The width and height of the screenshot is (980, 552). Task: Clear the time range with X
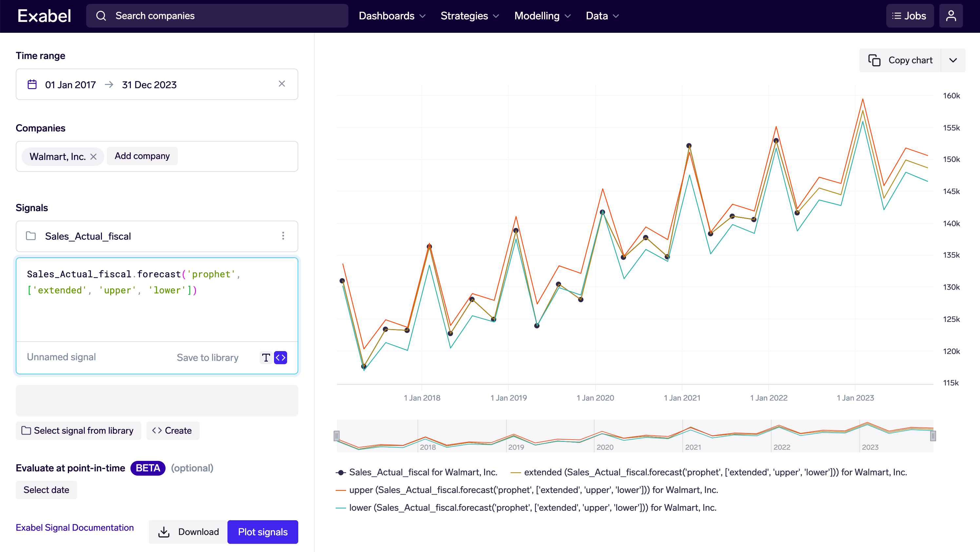pos(282,84)
